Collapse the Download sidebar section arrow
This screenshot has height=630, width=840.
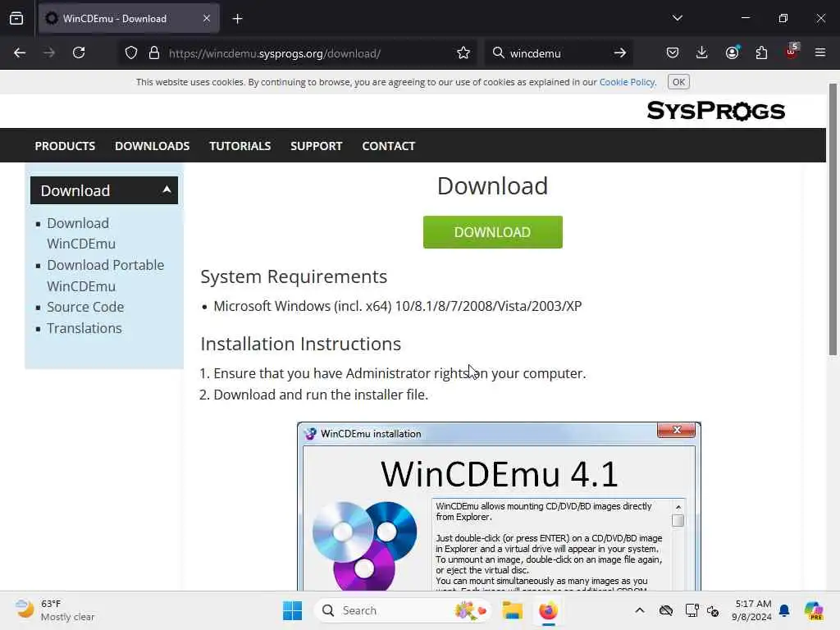tap(167, 189)
